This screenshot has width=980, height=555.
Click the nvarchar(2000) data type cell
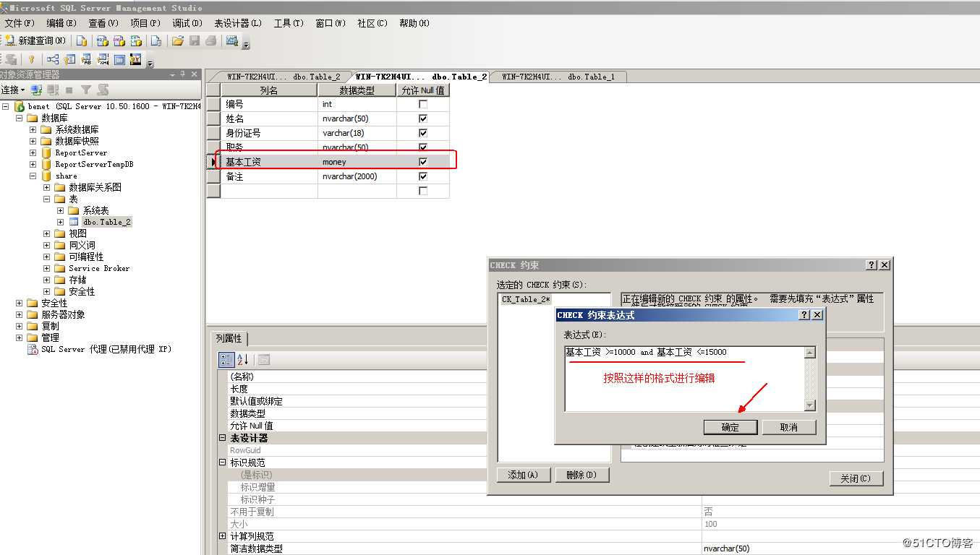[x=357, y=176]
